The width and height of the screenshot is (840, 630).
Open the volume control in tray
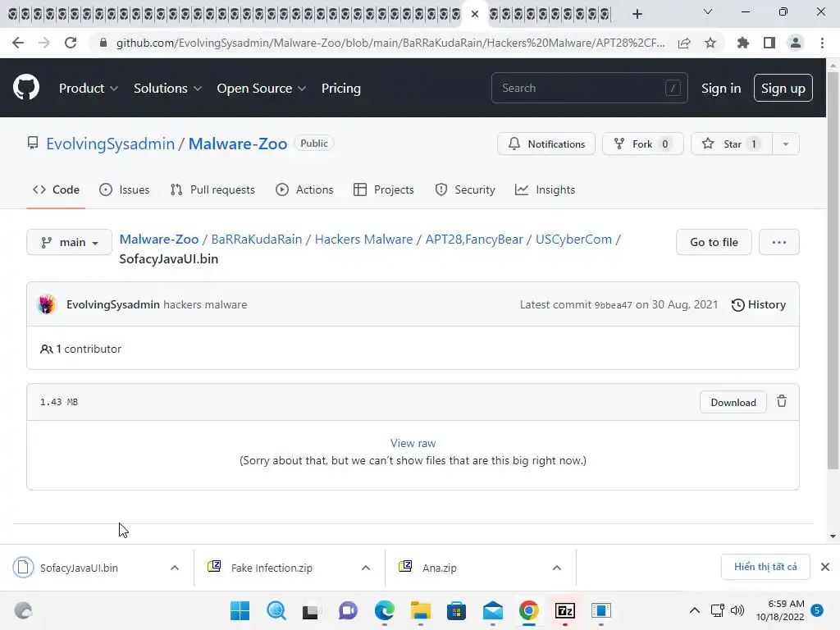[x=737, y=610]
